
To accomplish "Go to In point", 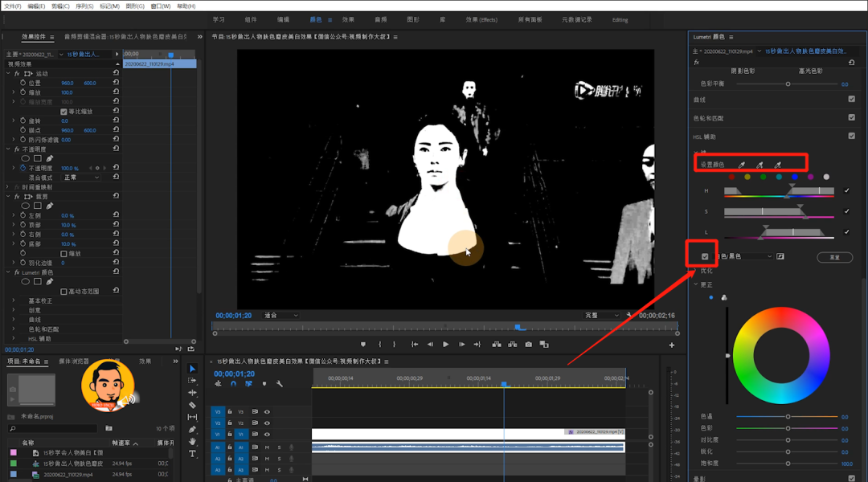I will 415,344.
